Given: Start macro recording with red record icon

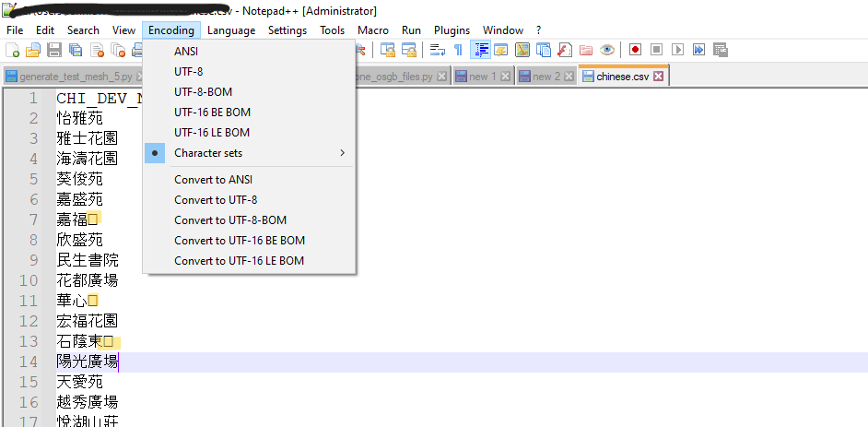Looking at the screenshot, I should click(x=635, y=51).
